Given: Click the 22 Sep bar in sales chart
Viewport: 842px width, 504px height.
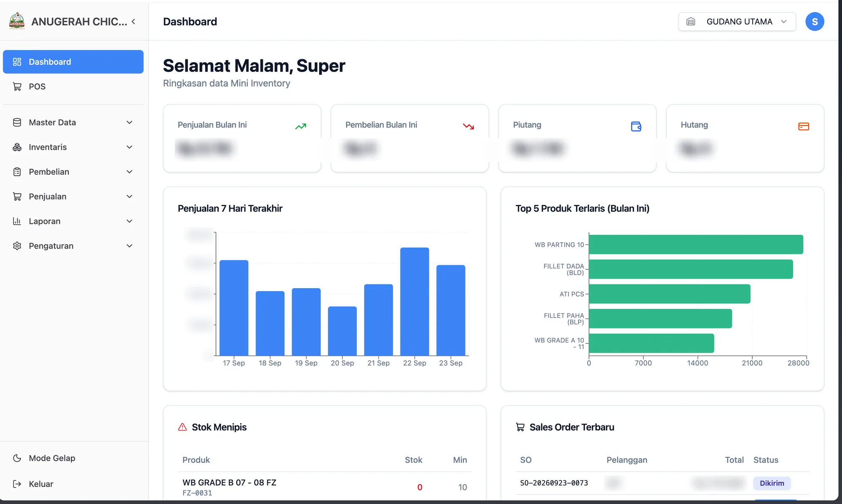Looking at the screenshot, I should click(x=415, y=301).
